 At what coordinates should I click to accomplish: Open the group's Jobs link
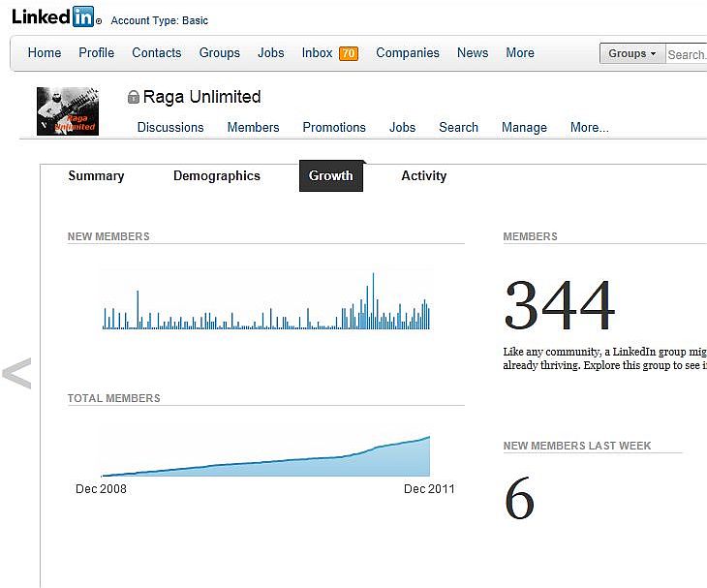(402, 127)
